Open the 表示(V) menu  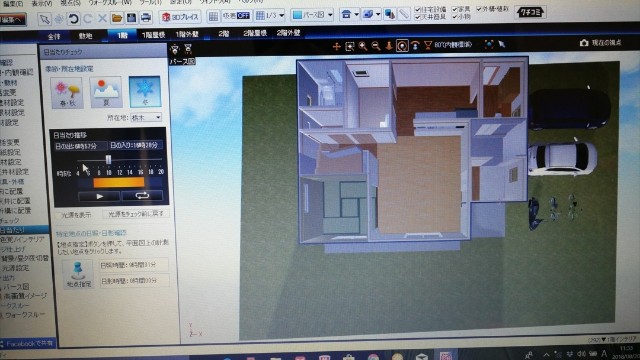tap(42, 3)
